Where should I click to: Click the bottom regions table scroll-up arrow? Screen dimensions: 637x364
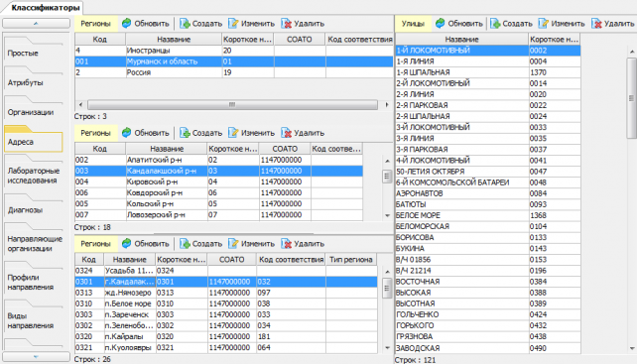tap(387, 272)
